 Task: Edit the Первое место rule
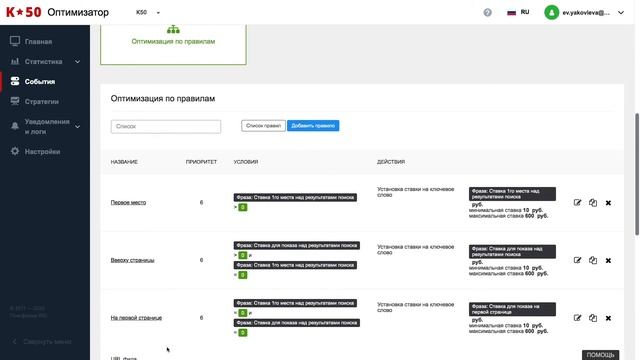tap(577, 202)
